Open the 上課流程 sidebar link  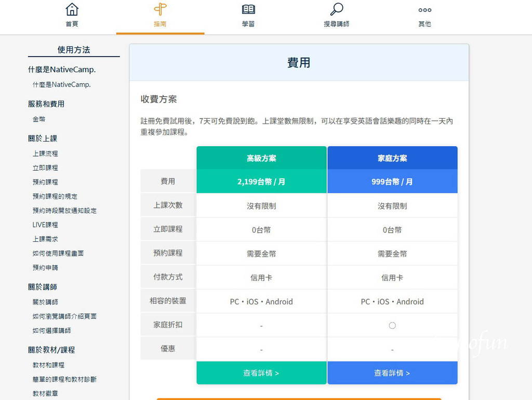45,153
